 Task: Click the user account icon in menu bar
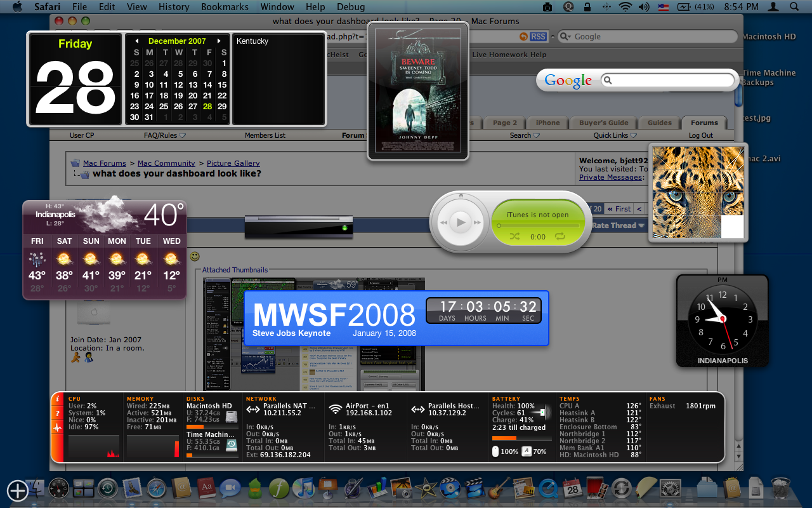(x=773, y=7)
